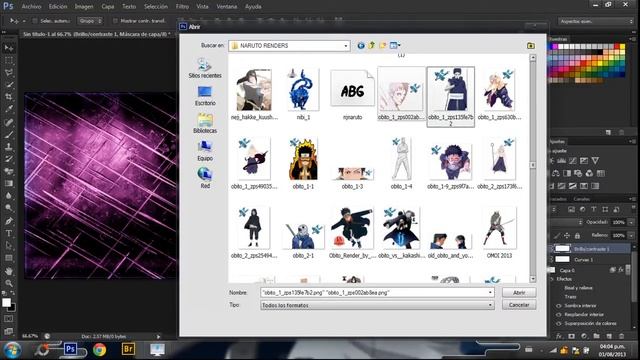Open the workspace dropdown at top right
The height and width of the screenshot is (360, 640).
(596, 21)
